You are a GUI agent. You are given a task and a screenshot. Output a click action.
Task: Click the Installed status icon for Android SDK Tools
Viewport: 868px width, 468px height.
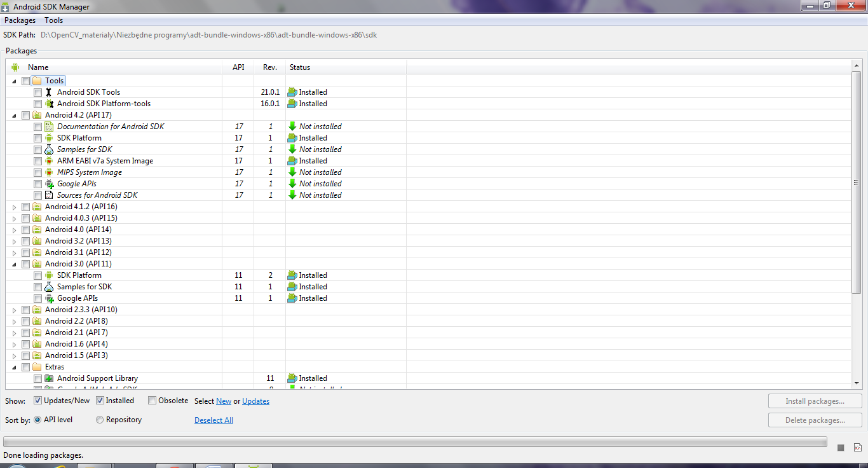(292, 92)
